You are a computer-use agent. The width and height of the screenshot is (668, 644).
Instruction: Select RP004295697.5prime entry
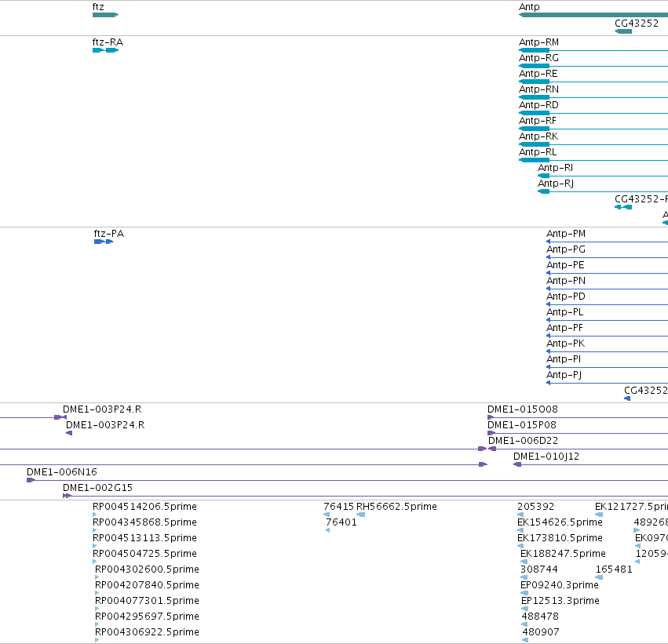[147, 617]
